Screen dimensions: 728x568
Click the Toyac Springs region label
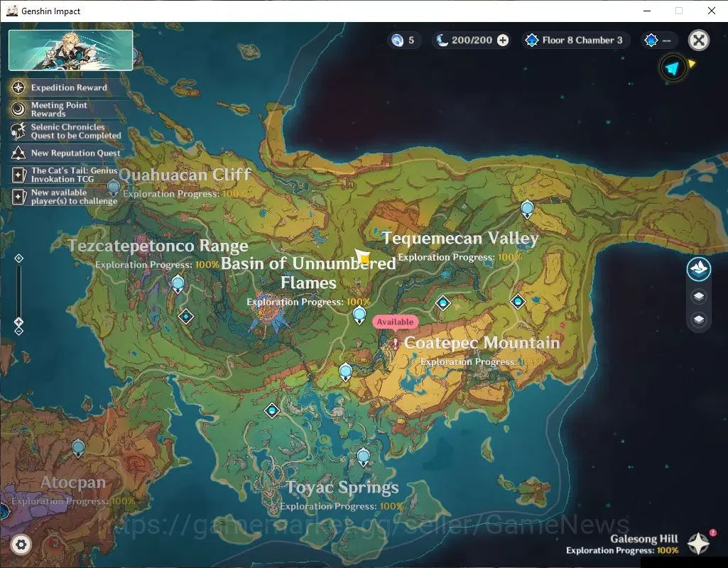(x=342, y=487)
